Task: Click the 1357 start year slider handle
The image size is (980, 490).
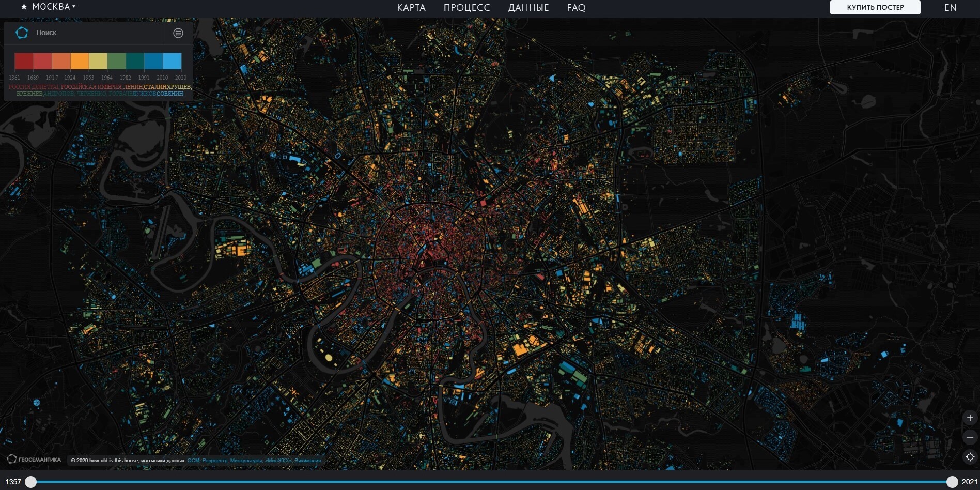Action: pyautogui.click(x=31, y=482)
